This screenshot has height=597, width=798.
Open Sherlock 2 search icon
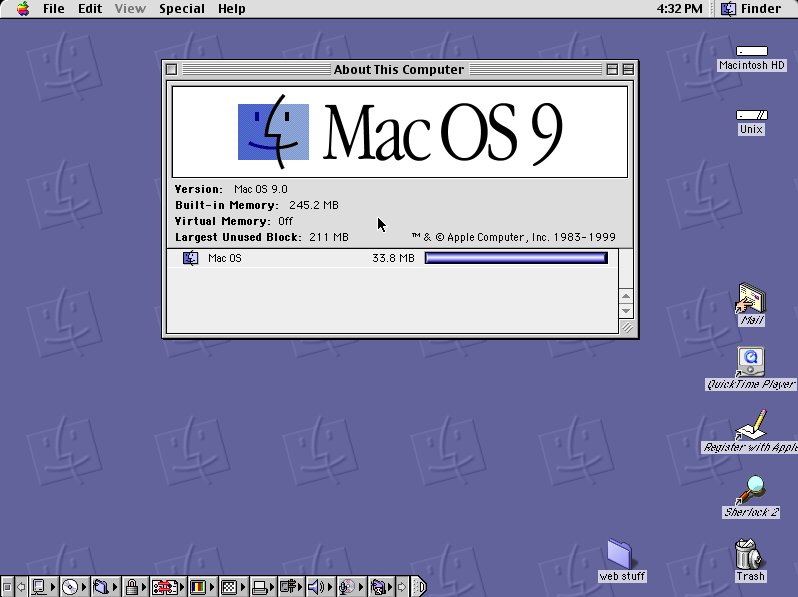click(x=750, y=490)
